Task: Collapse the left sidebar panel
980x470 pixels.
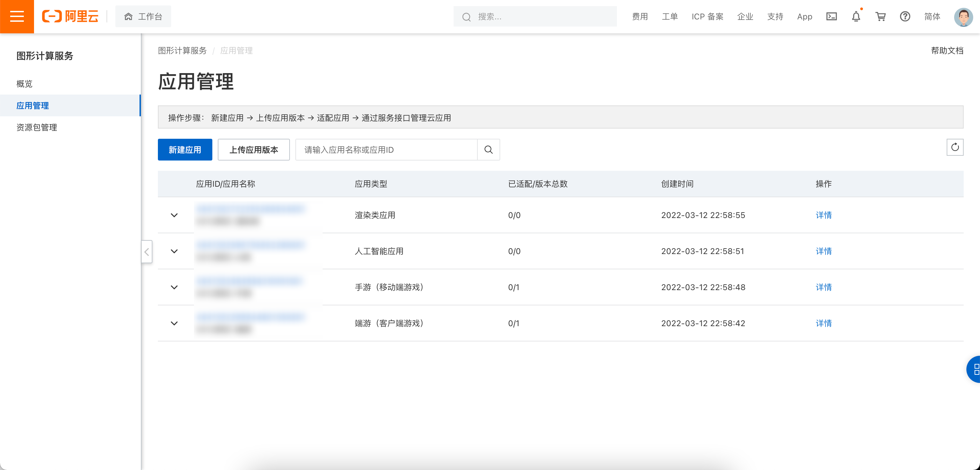Action: pyautogui.click(x=146, y=252)
